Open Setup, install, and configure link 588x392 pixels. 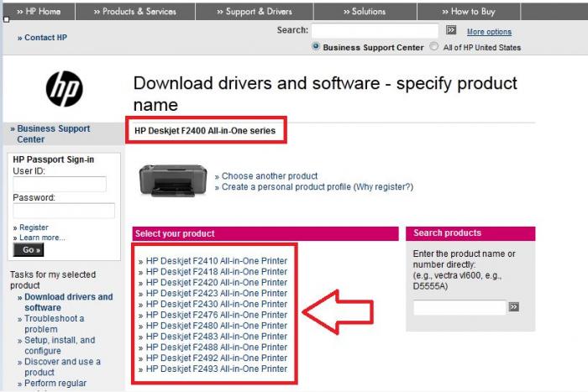pos(56,346)
